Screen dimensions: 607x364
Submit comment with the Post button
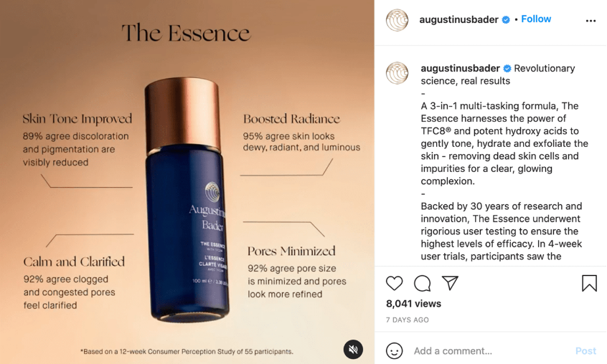coord(585,351)
